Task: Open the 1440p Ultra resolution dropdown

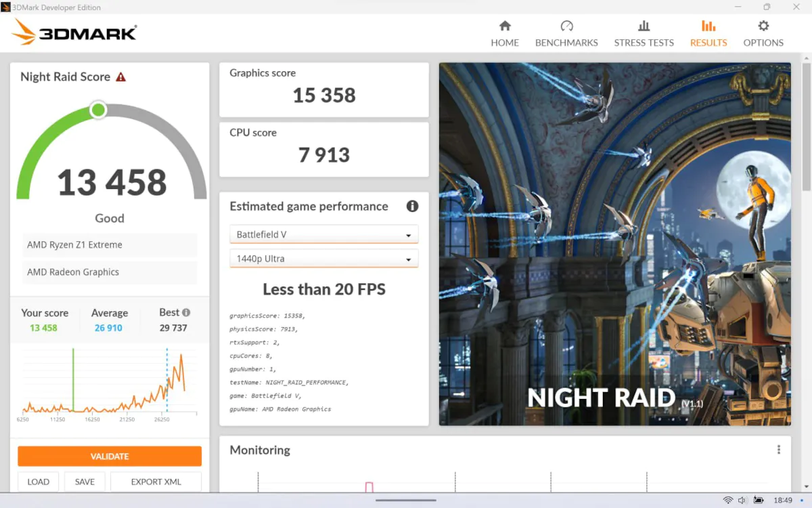Action: click(x=324, y=259)
